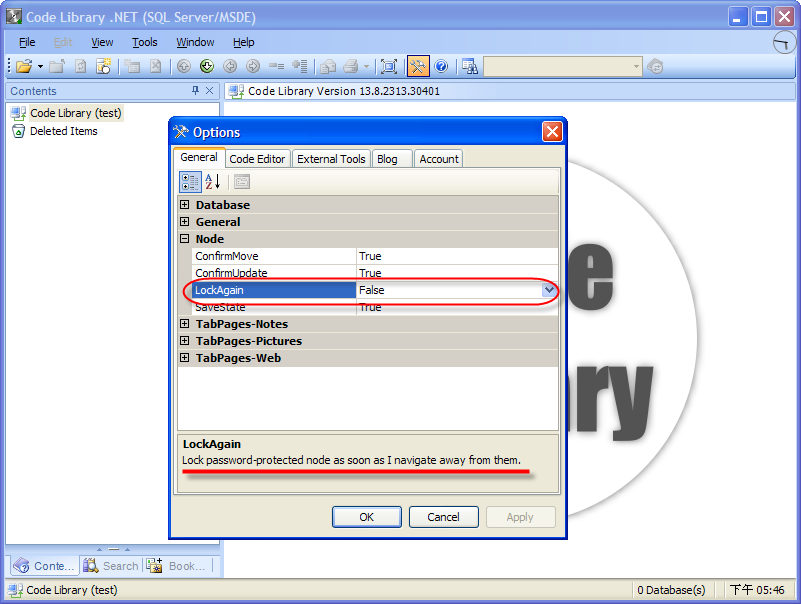801x604 pixels.
Task: Click the Open database folder icon
Action: coord(23,66)
